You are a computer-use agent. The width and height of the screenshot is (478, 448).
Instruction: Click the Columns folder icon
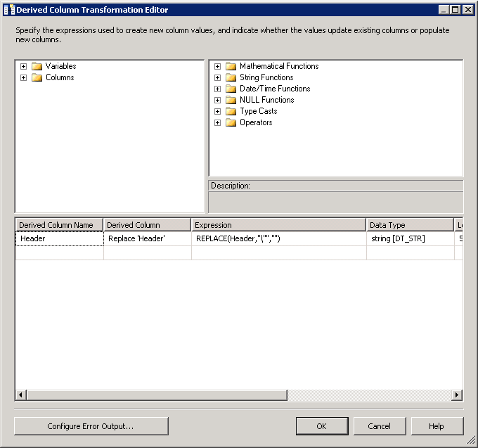pos(37,77)
